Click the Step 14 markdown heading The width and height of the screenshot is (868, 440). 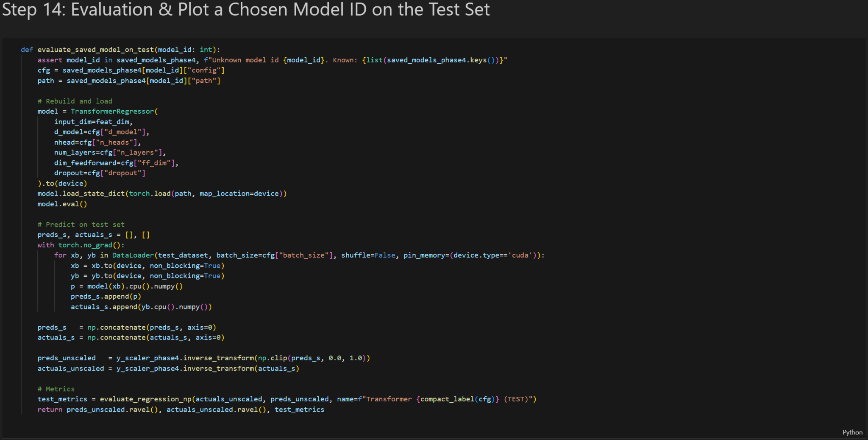[246, 10]
